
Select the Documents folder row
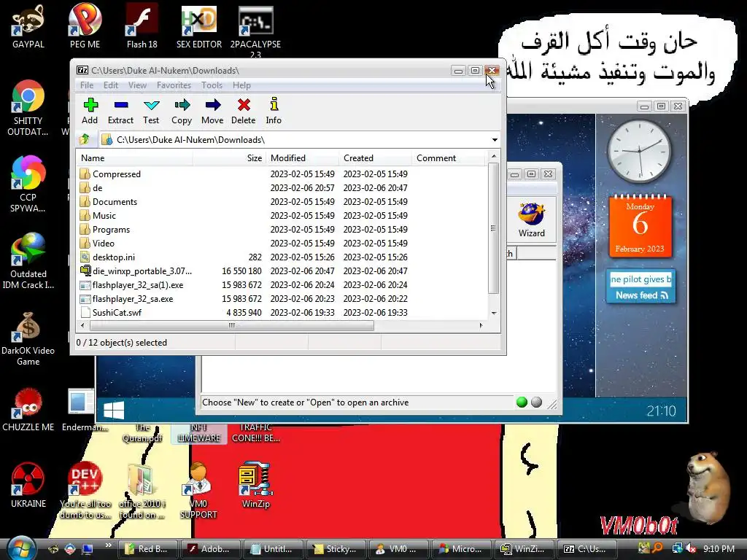point(282,201)
